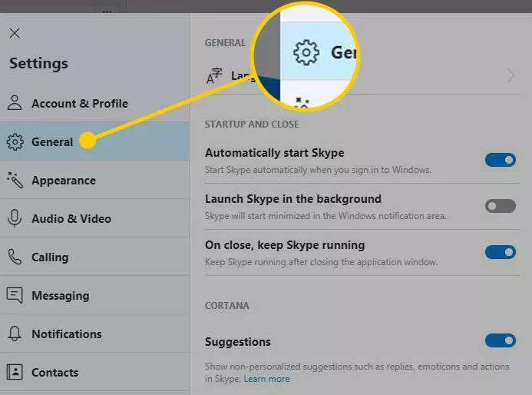Click the Contacts card icon
532x395 pixels.
click(15, 372)
